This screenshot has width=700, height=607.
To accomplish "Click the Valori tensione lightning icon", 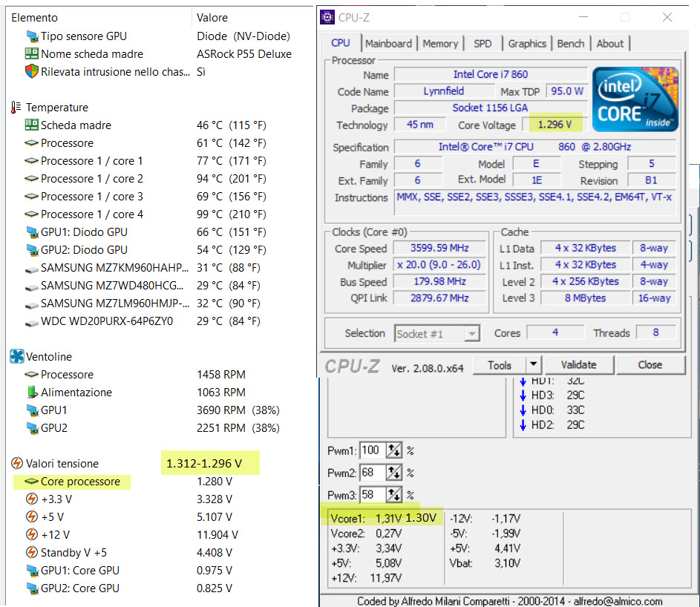I will [x=16, y=463].
